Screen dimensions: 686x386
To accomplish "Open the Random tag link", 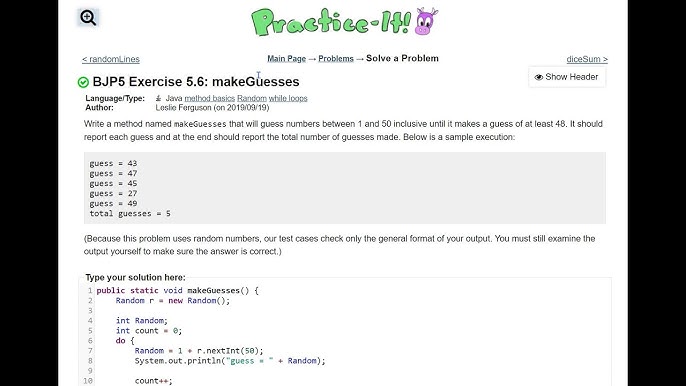I will point(252,98).
